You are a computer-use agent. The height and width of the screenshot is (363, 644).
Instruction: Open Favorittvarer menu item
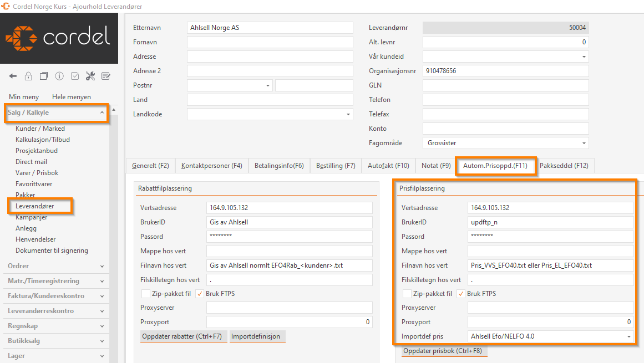click(x=34, y=184)
